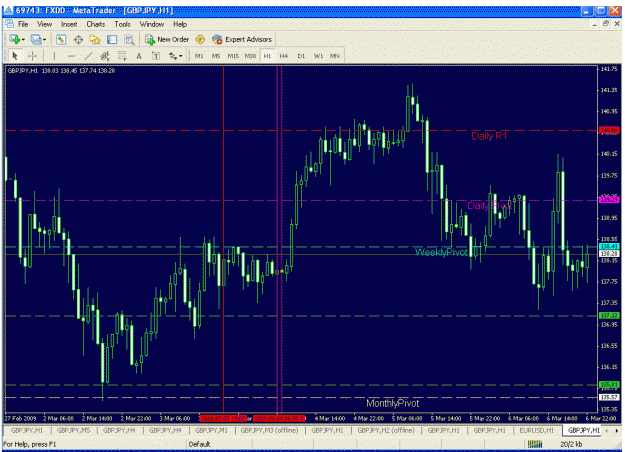The height and width of the screenshot is (452, 625).
Task: Open the Tools menu
Action: (x=122, y=24)
